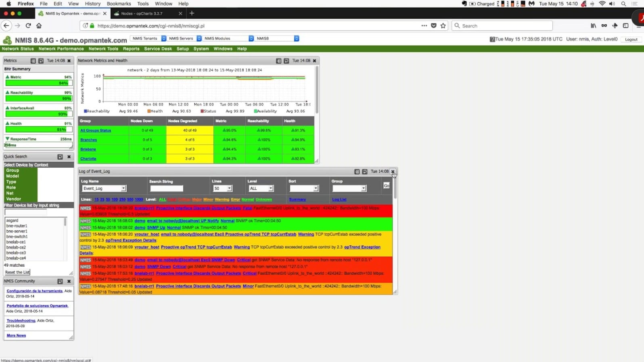
Task: Open macOS Notification Center icon
Action: coord(636,4)
